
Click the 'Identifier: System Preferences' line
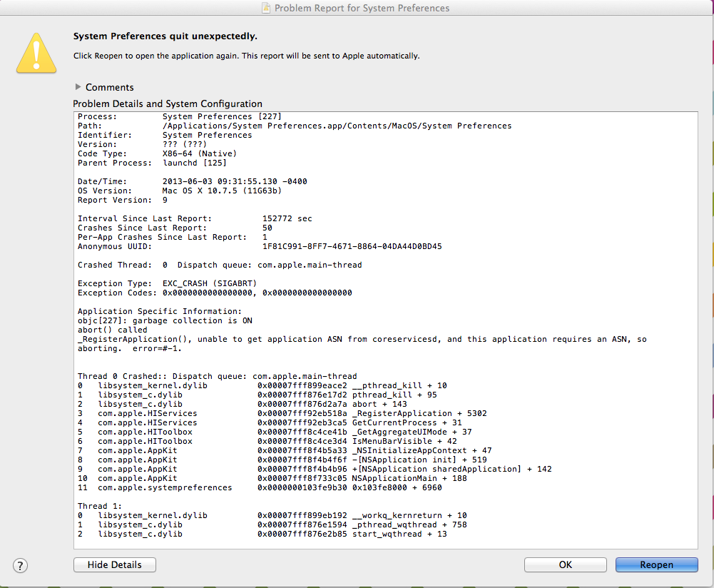[x=165, y=136]
